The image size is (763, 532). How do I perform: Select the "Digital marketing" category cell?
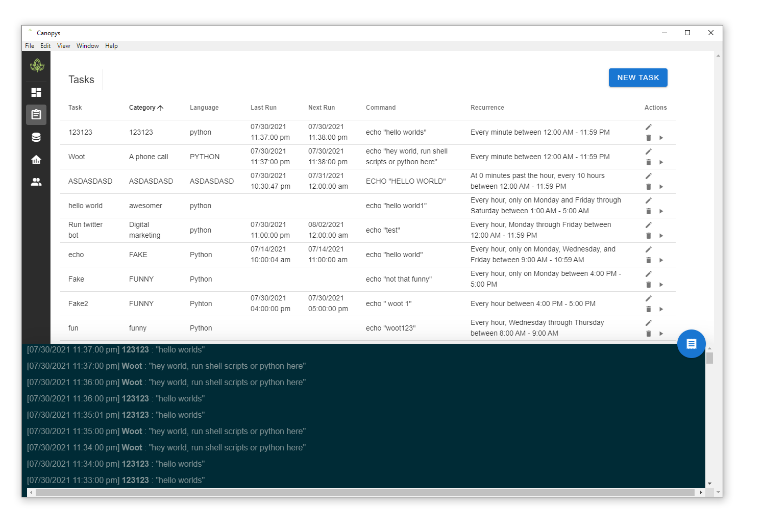tap(145, 230)
